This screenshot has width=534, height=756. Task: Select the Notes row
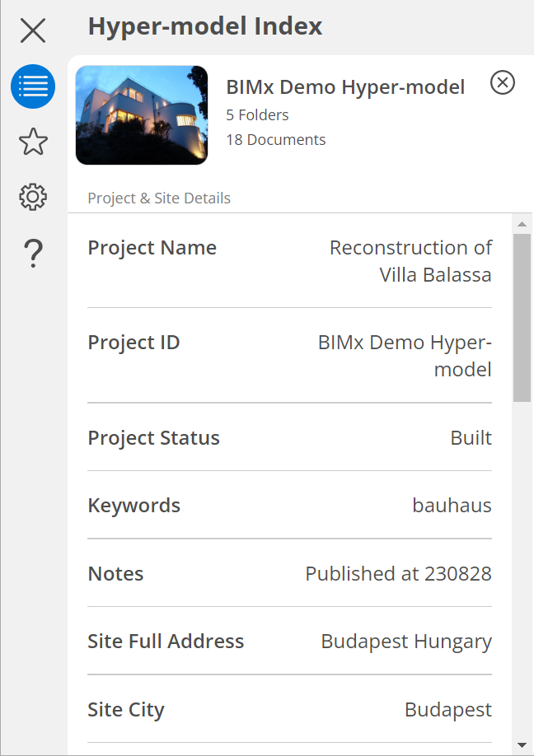coord(289,573)
